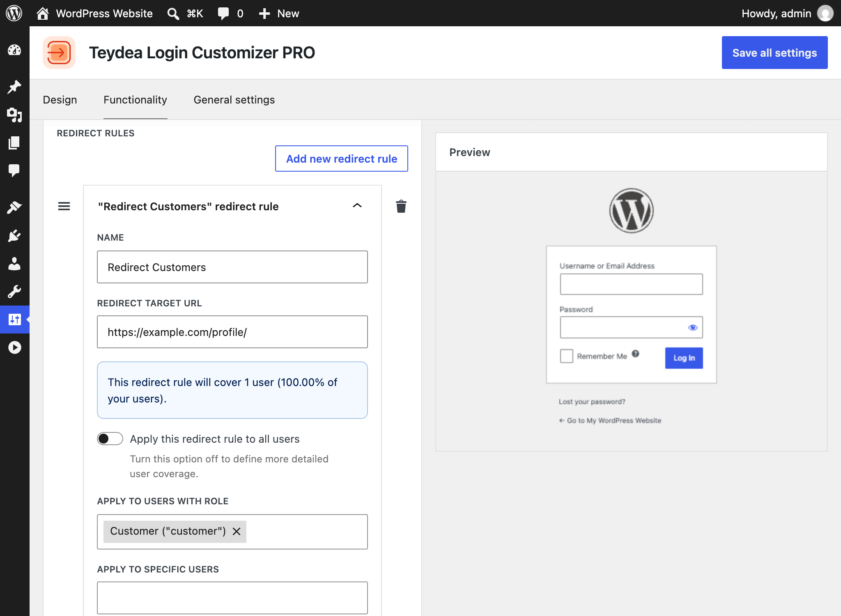Open Posts via the pushpin icon
The height and width of the screenshot is (616, 841).
click(x=14, y=87)
